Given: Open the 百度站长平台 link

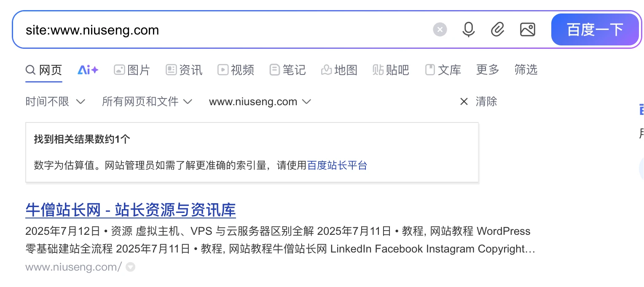Looking at the screenshot, I should pyautogui.click(x=337, y=165).
